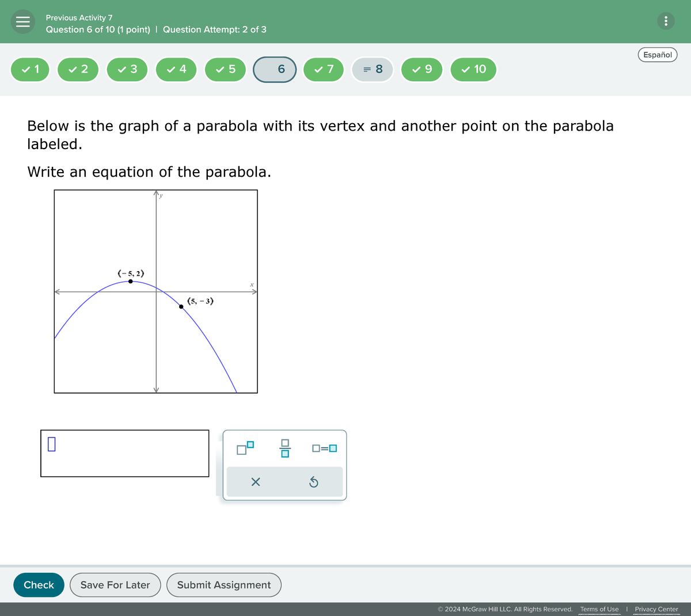Open the Terms of Use link
The image size is (691, 616).
coord(599,609)
